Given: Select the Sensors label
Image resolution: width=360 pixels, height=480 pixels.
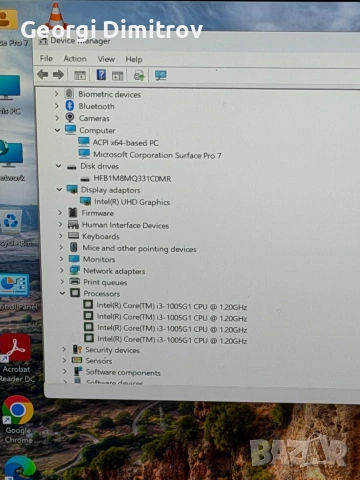Looking at the screenshot, I should [99, 361].
